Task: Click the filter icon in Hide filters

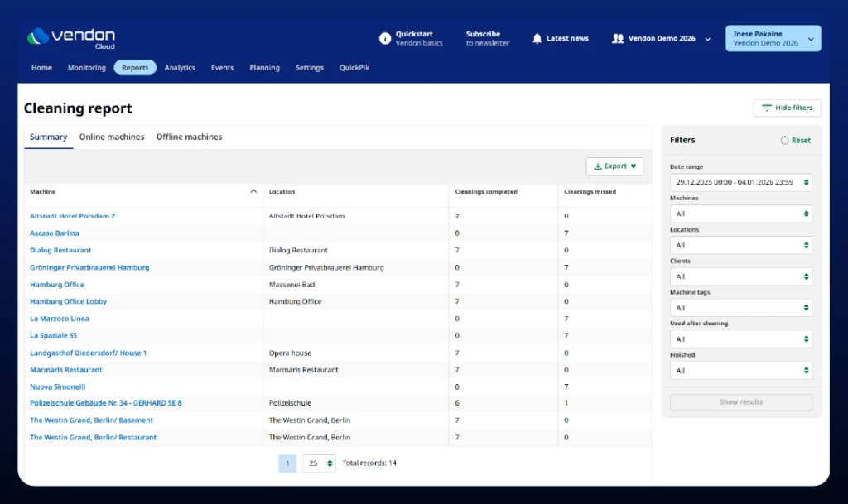Action: tap(766, 108)
